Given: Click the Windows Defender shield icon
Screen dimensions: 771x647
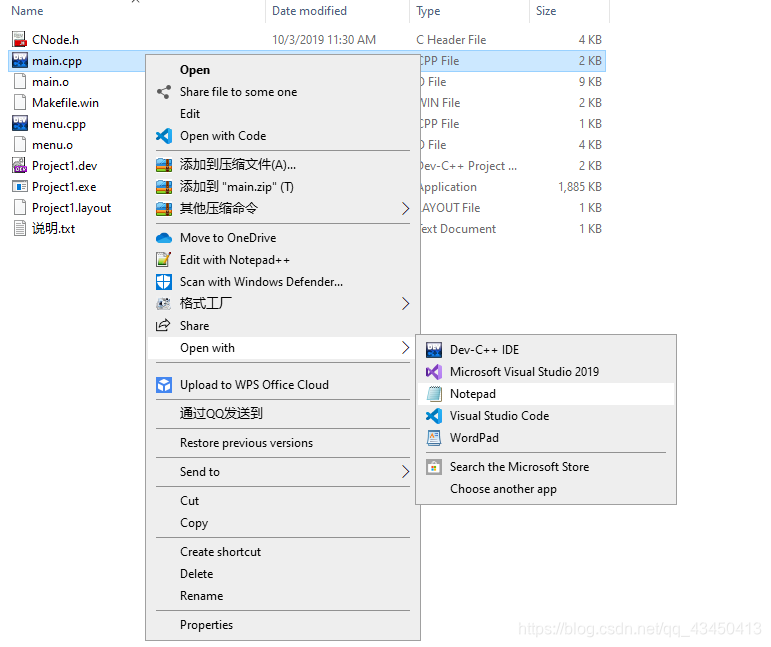Looking at the screenshot, I should click(164, 282).
